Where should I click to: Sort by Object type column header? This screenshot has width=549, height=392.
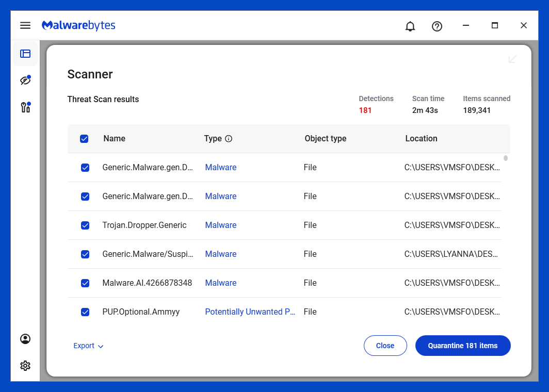[325, 138]
